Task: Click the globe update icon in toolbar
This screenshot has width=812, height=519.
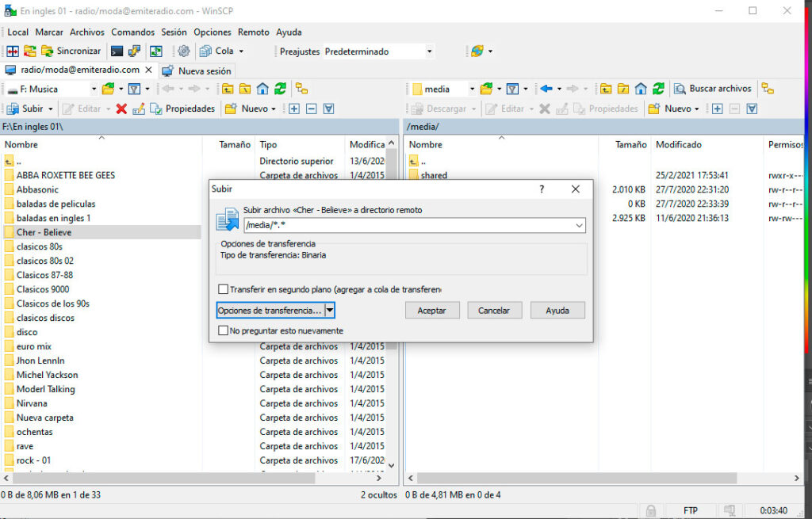Action: (477, 52)
